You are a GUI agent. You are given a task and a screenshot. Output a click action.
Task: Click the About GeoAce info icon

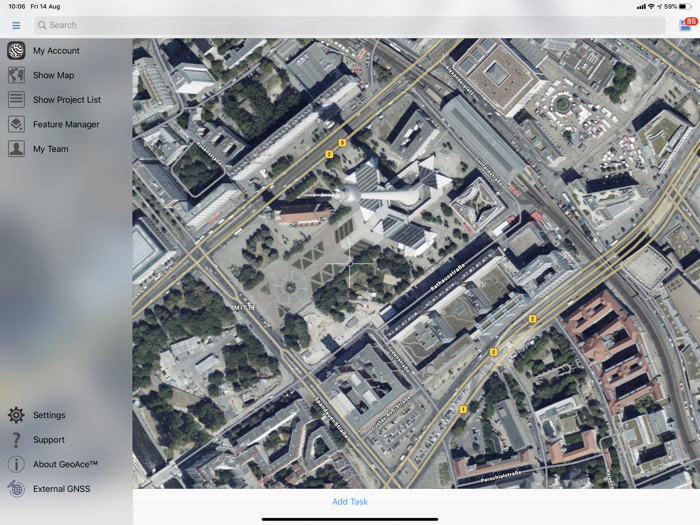coord(16,464)
